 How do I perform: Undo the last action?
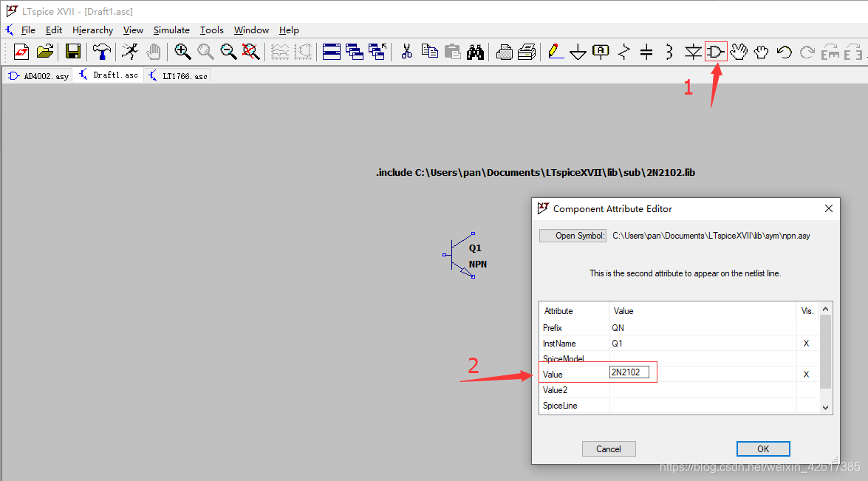[x=784, y=52]
